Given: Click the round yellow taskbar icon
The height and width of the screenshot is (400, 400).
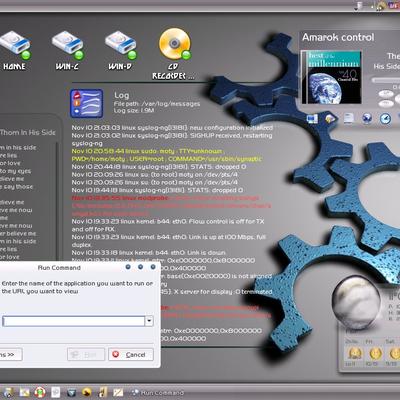Looking at the screenshot, I should [x=87, y=392].
